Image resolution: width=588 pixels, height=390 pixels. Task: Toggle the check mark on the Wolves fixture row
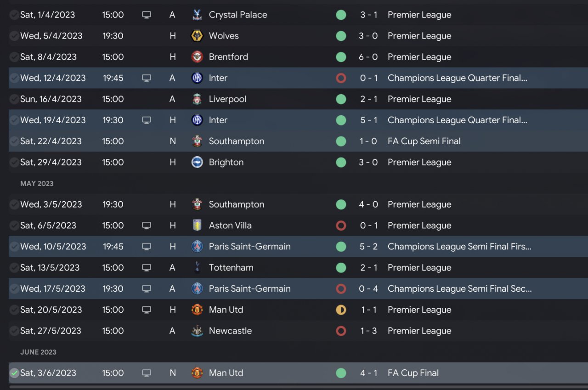pyautogui.click(x=14, y=36)
